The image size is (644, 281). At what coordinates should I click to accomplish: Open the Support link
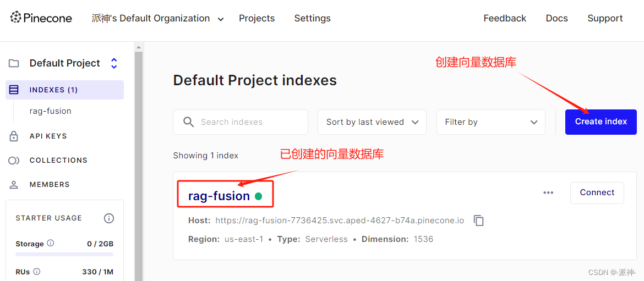[605, 19]
